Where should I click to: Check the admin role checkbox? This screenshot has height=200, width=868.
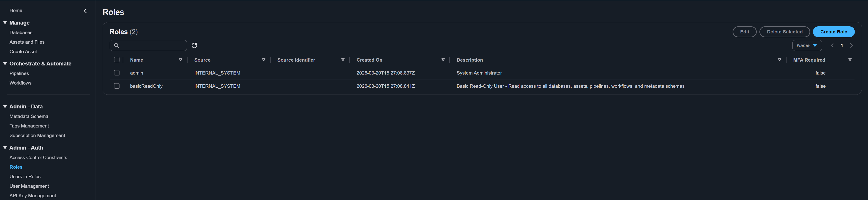(117, 73)
